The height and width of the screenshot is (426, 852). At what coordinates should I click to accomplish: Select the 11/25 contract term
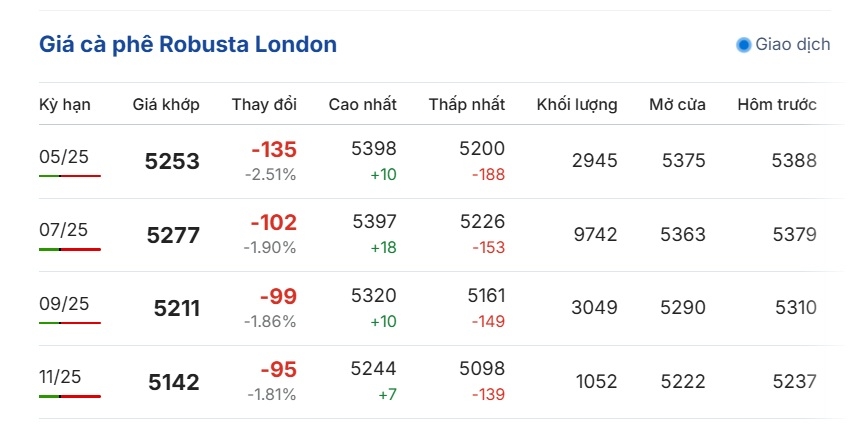click(x=62, y=377)
